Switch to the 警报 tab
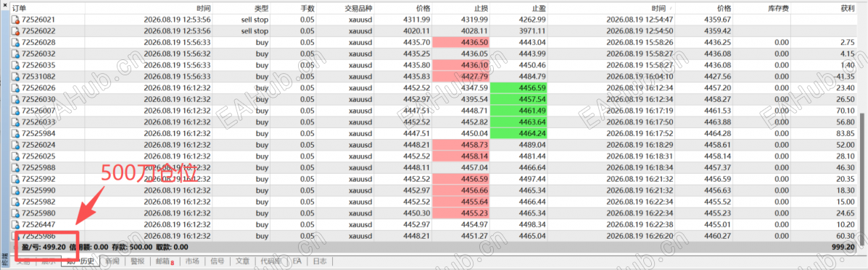868x270 pixels. [136, 261]
